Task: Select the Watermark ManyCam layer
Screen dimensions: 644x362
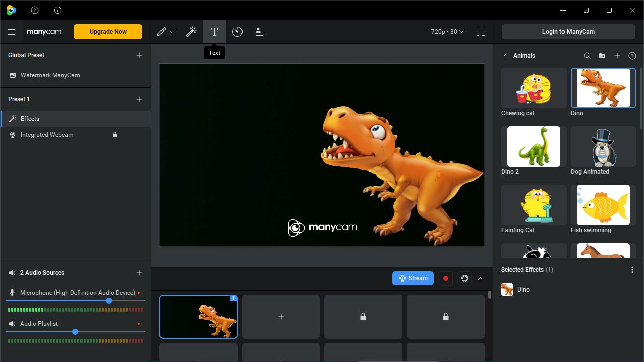Action: (x=75, y=75)
